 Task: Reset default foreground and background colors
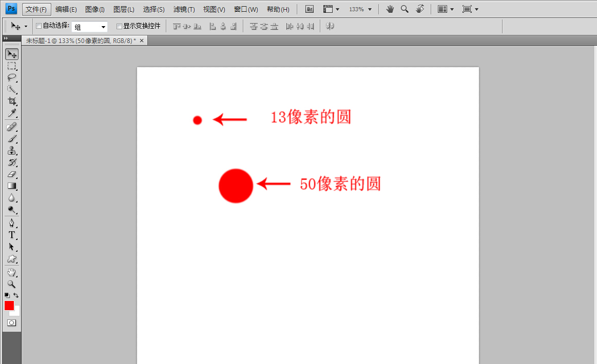pos(7,295)
